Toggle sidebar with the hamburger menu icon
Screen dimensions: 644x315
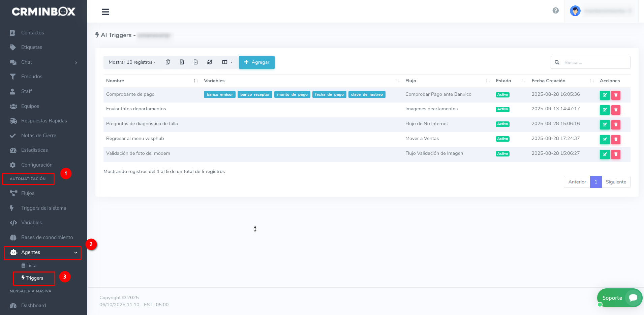(105, 12)
